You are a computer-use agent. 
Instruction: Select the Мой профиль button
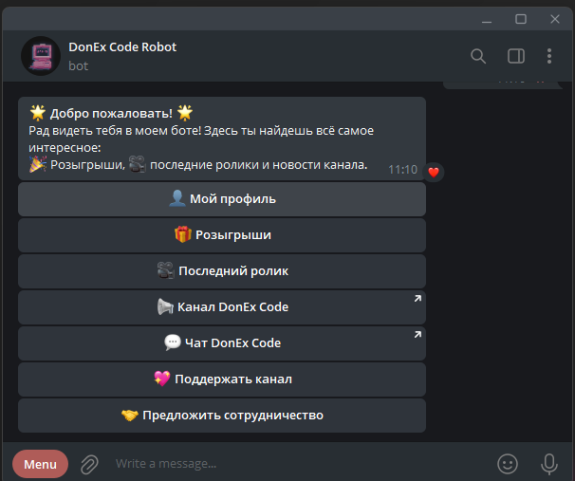(x=222, y=199)
